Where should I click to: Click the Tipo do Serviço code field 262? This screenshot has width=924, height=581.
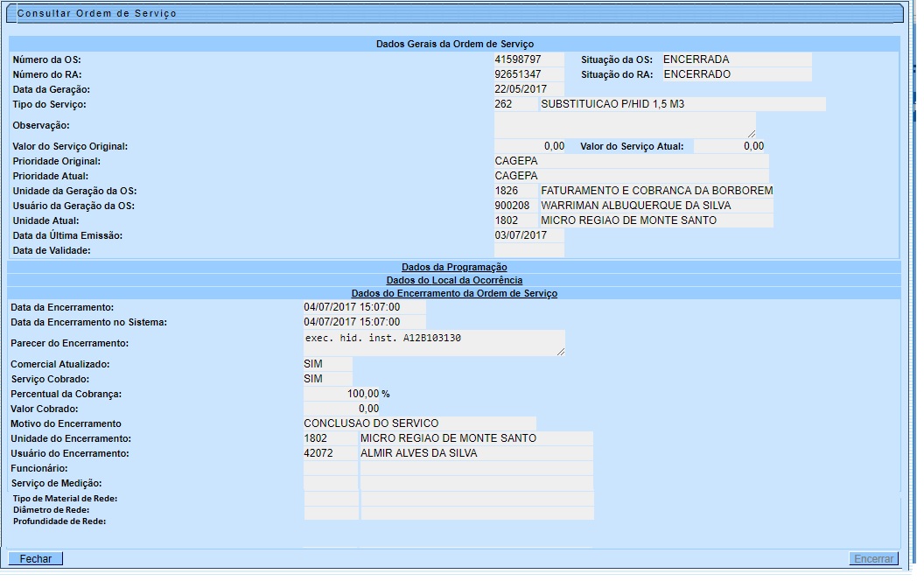tap(515, 104)
